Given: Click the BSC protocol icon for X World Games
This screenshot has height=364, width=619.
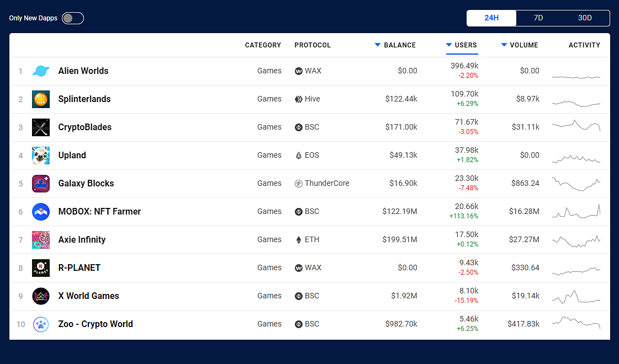Looking at the screenshot, I should (x=298, y=296).
